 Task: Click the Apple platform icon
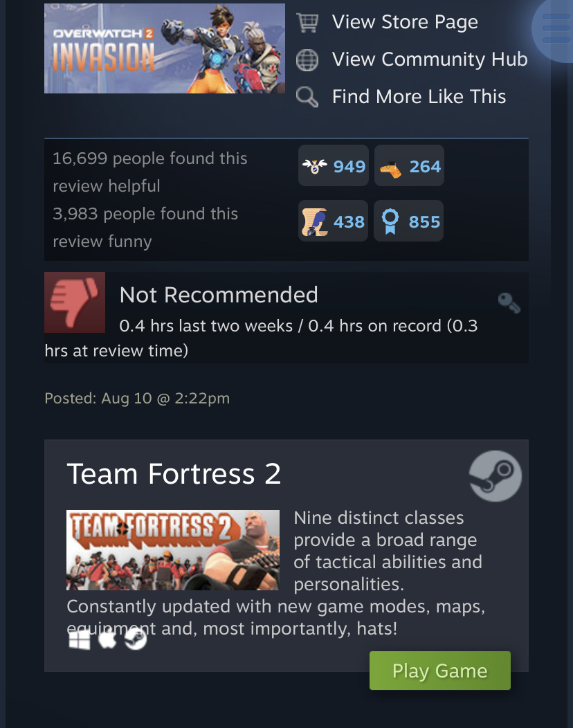click(108, 639)
